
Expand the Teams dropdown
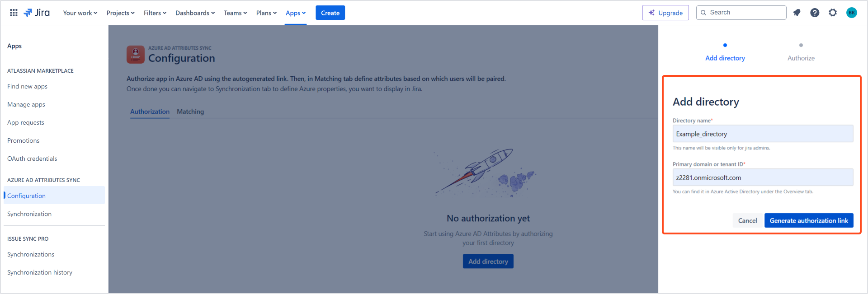click(235, 13)
